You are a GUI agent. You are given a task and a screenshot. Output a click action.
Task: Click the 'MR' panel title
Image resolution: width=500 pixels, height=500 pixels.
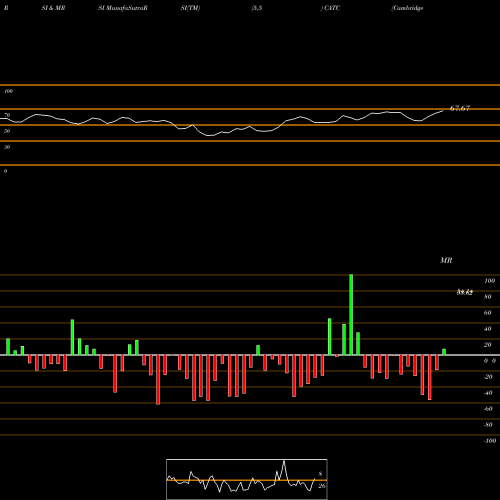coord(446,260)
